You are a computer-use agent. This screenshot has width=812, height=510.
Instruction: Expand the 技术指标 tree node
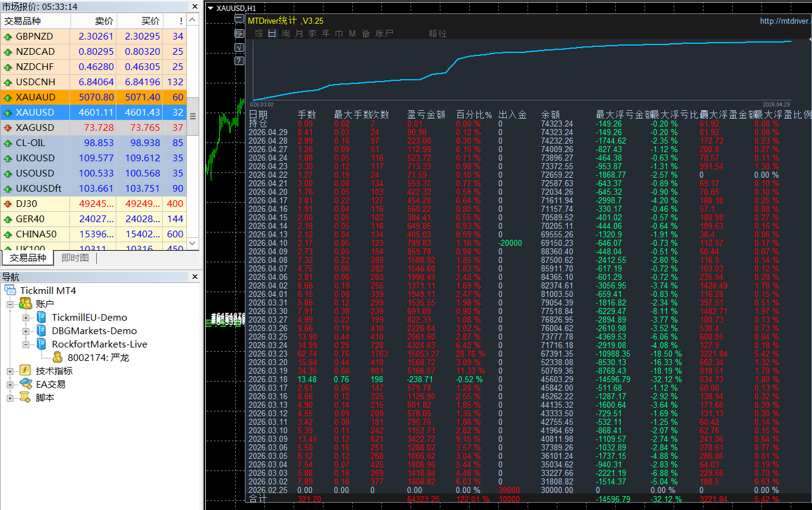pyautogui.click(x=10, y=371)
